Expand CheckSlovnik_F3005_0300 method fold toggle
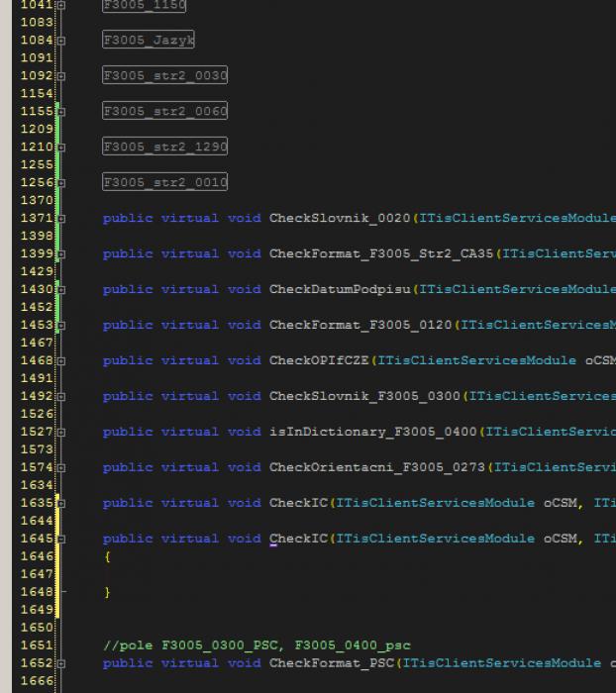 click(61, 396)
